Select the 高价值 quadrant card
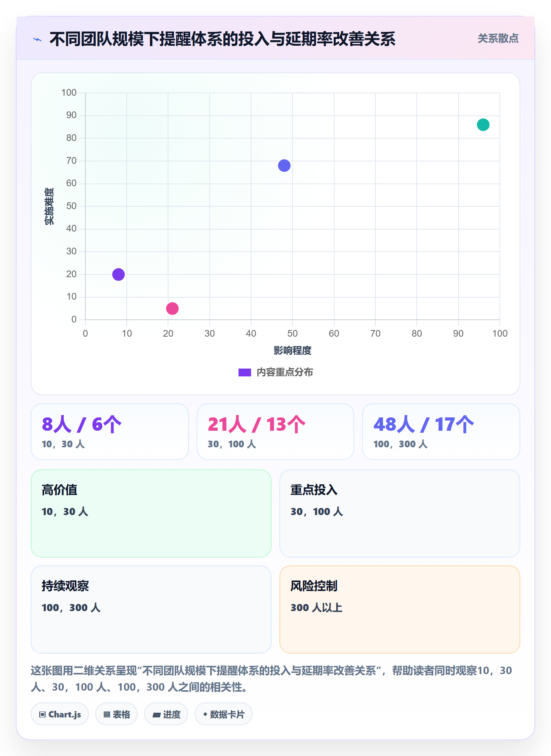 coord(151,513)
